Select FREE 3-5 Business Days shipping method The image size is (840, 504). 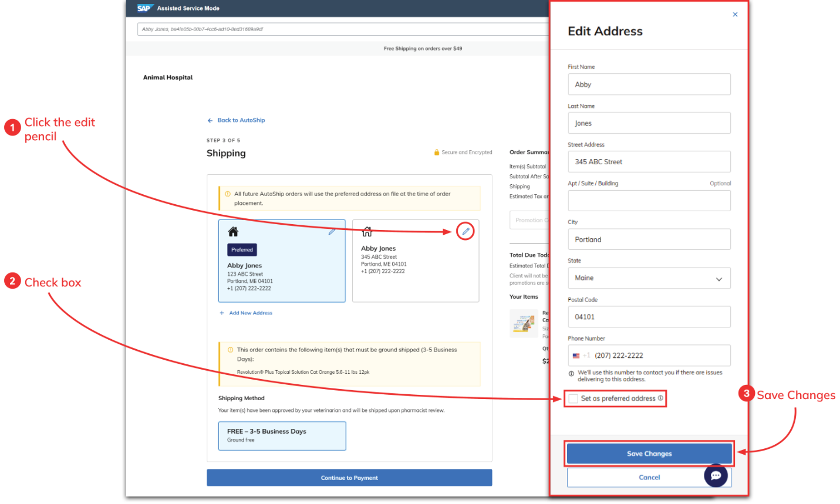(282, 436)
